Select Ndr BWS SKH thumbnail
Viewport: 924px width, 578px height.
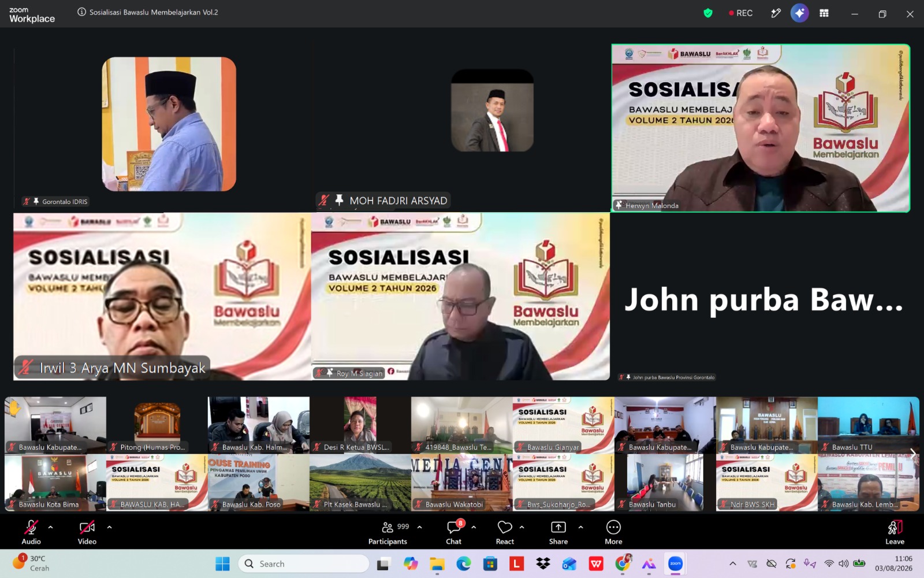767,482
